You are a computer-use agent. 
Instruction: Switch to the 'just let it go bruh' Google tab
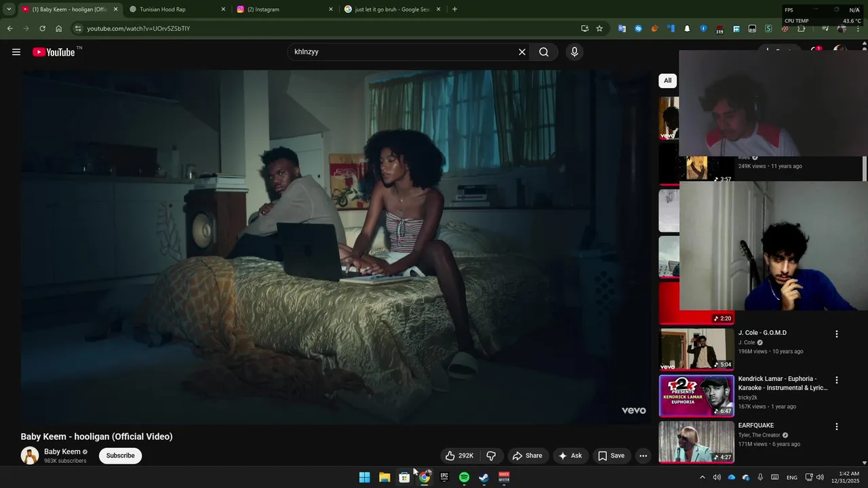(x=391, y=9)
